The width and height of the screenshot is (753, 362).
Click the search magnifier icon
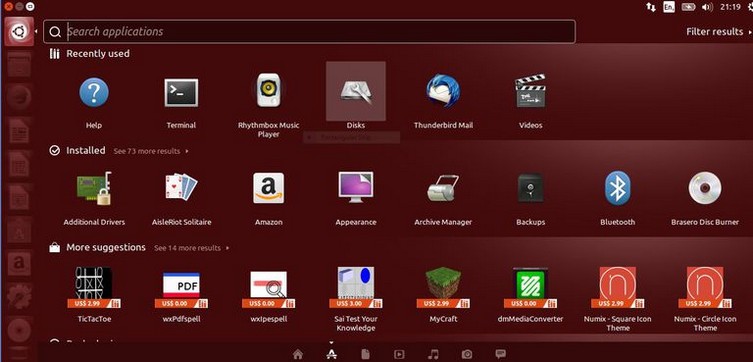point(55,32)
